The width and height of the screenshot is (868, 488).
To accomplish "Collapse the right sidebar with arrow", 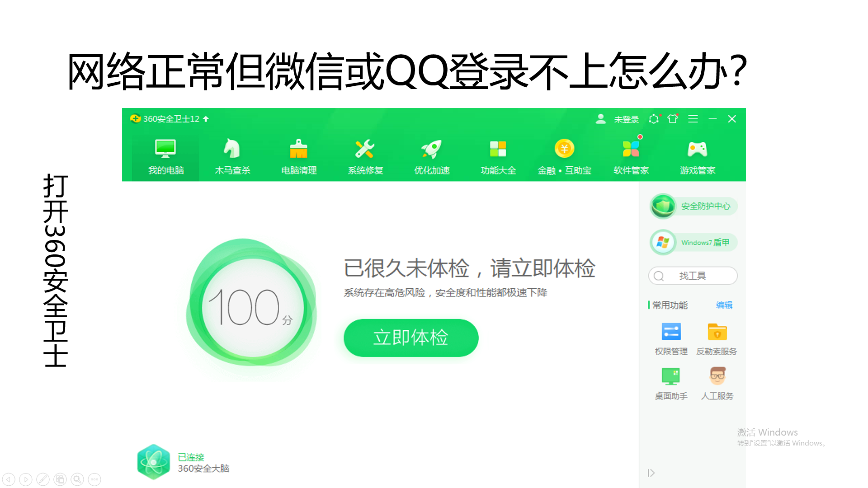I will coord(651,473).
